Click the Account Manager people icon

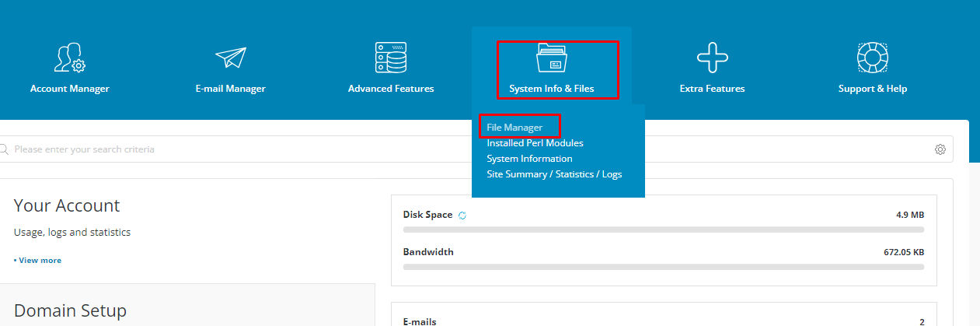[69, 58]
